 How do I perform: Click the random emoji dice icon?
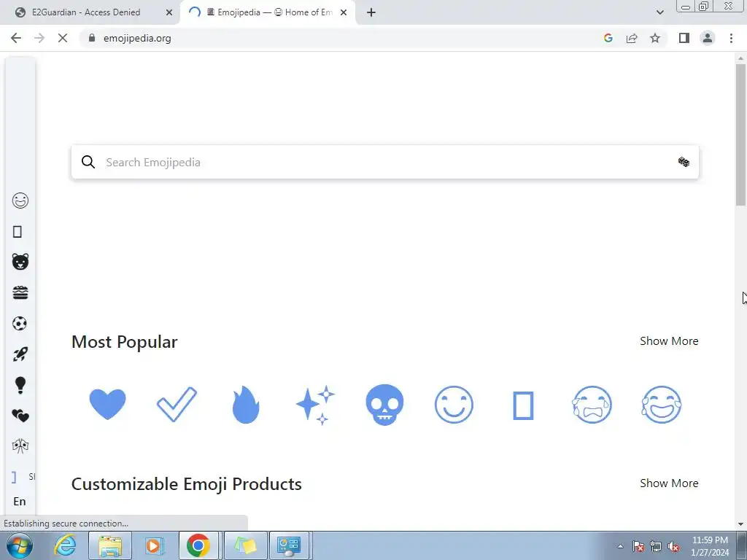684,162
